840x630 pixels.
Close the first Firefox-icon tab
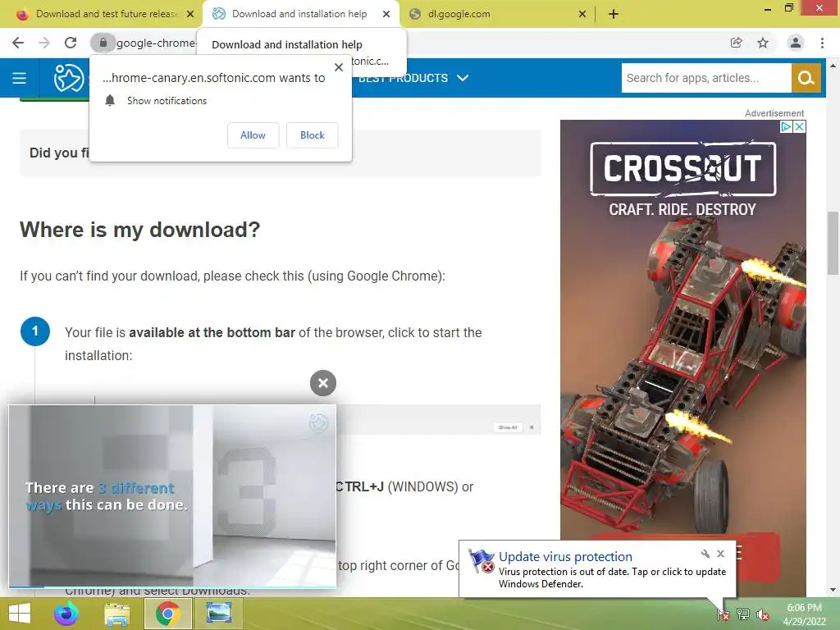190,14
